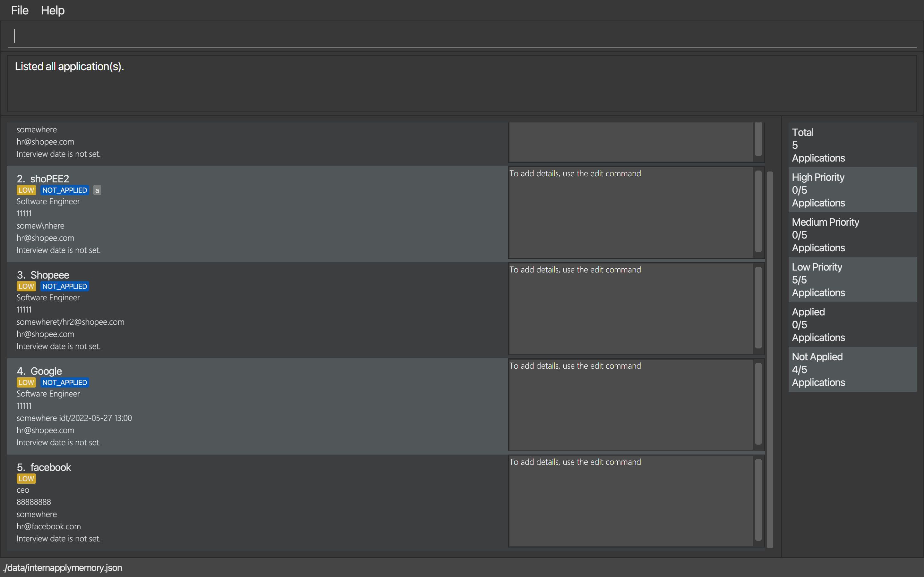Click shoPEE2 details box scrollbar
The image size is (924, 577).
point(758,212)
